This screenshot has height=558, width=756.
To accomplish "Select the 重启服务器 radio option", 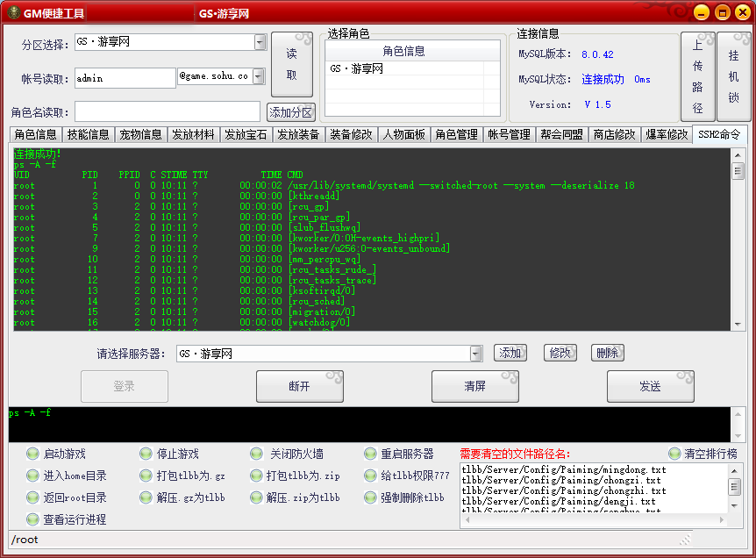I will 371,454.
